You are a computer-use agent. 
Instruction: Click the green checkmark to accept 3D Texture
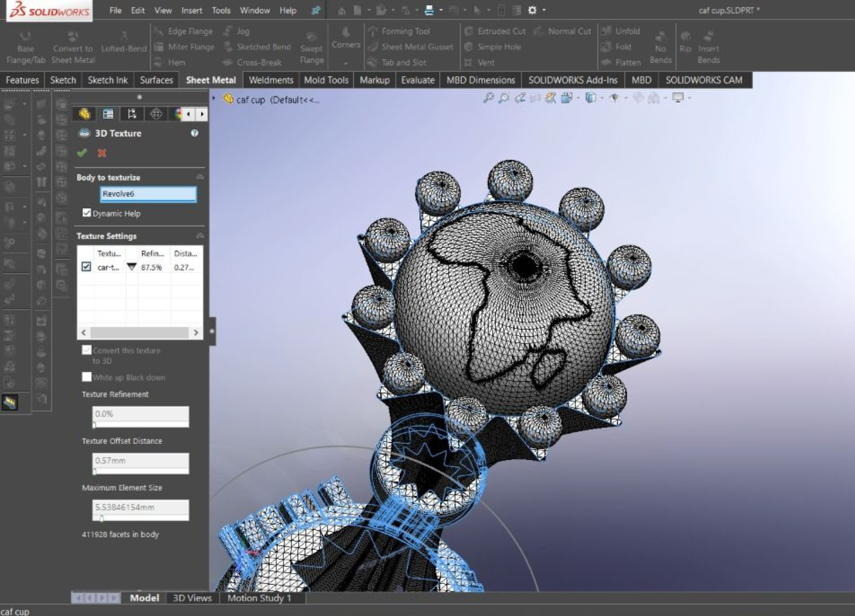[x=82, y=153]
